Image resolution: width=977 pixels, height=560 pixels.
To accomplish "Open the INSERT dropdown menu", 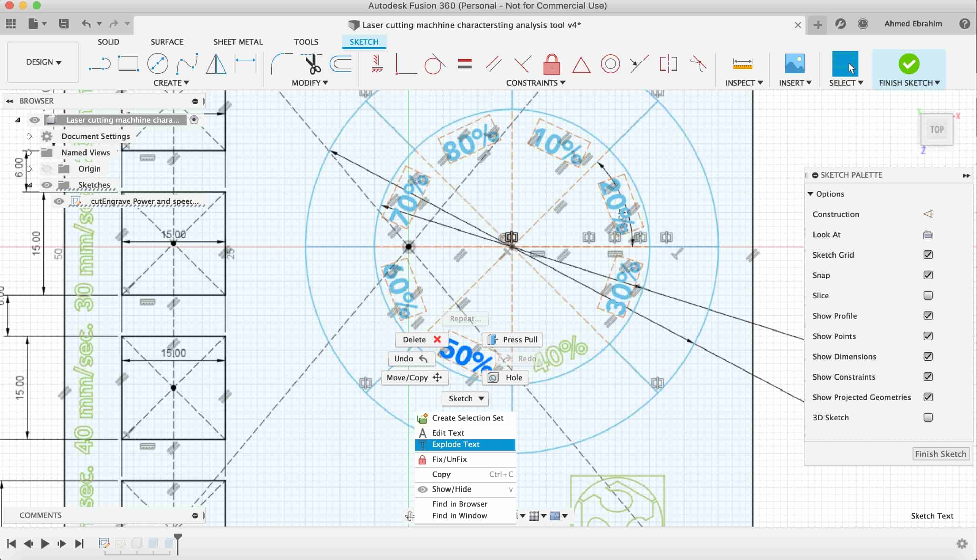I will (795, 83).
